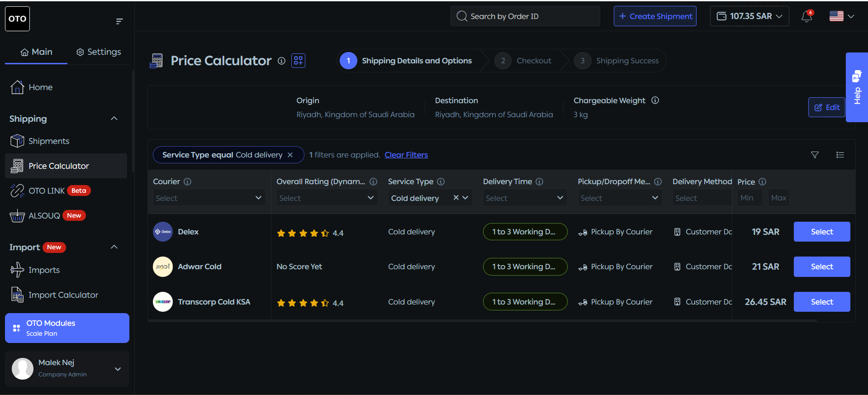Select Adwar Cold for 21 SAR
This screenshot has height=395, width=868.
[822, 267]
